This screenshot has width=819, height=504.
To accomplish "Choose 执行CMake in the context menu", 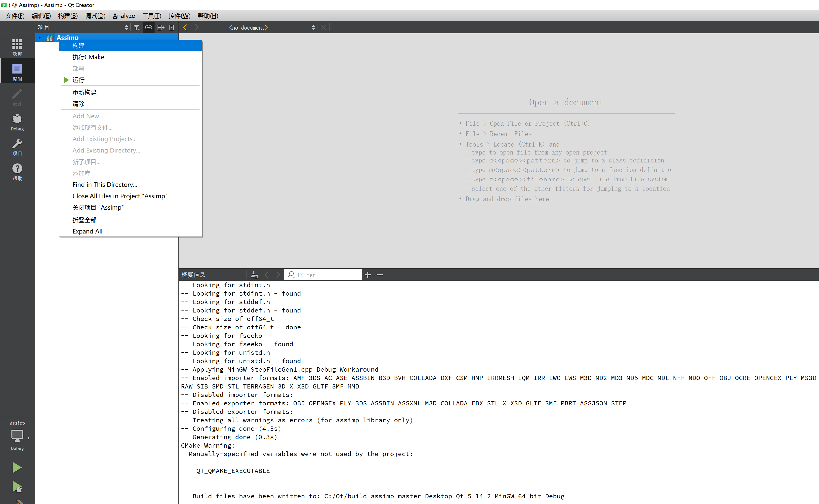I will 130,57.
